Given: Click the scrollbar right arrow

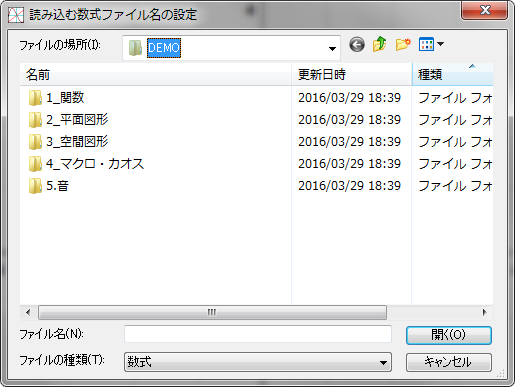Looking at the screenshot, I should 484,312.
